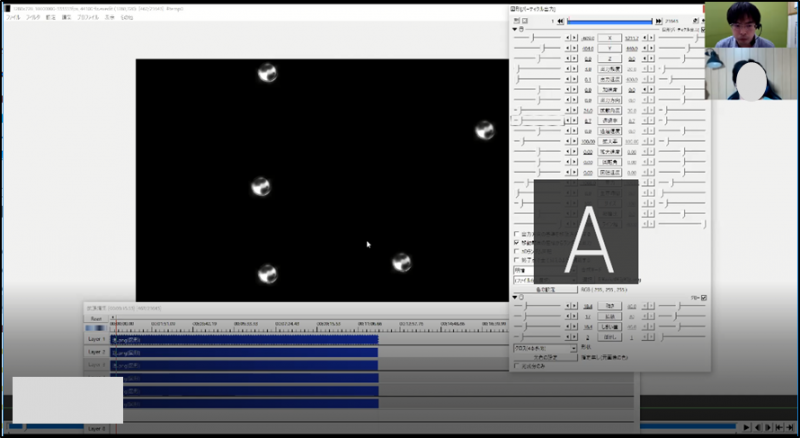Open the ファイル menu
Image resolution: width=800 pixels, height=438 pixels.
pos(13,17)
